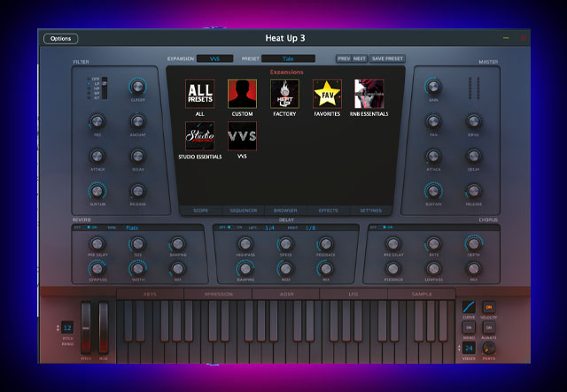Open the delay LEFT 1/4 dropdown

(269, 228)
